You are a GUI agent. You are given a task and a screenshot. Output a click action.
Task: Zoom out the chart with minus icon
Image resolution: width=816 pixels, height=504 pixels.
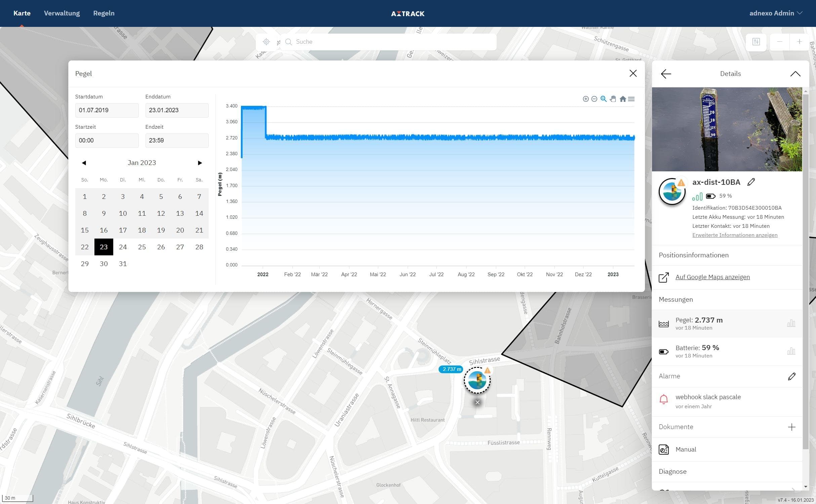(594, 99)
